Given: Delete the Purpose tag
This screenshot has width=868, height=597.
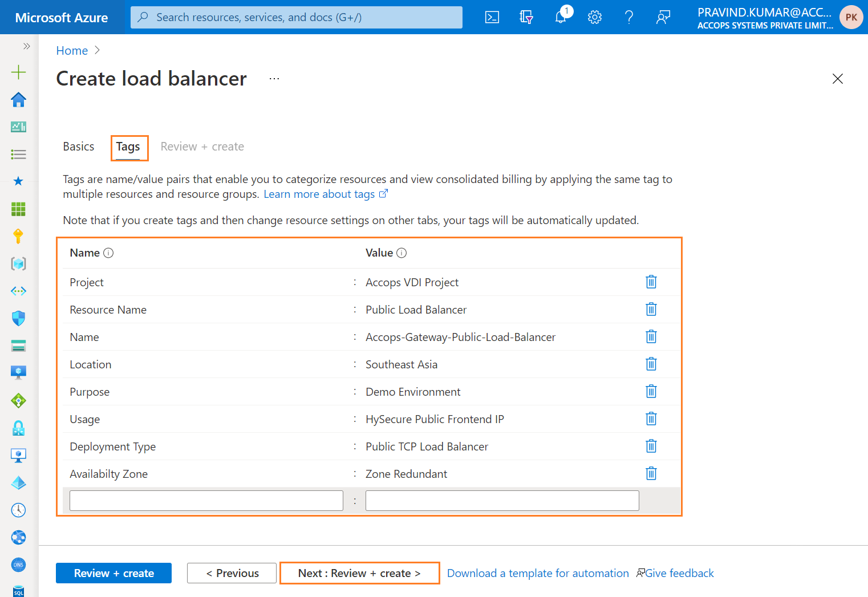Looking at the screenshot, I should tap(651, 391).
